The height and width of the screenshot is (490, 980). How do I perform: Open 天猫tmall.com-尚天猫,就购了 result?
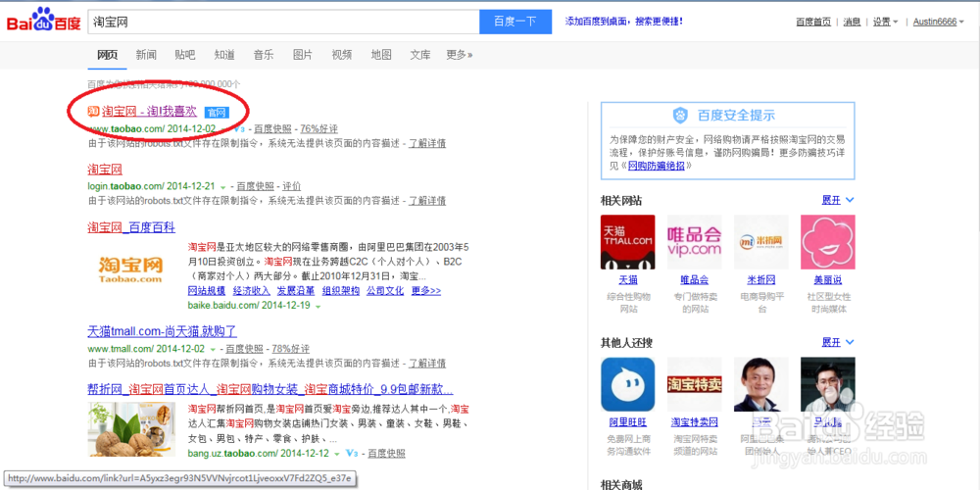tap(163, 332)
